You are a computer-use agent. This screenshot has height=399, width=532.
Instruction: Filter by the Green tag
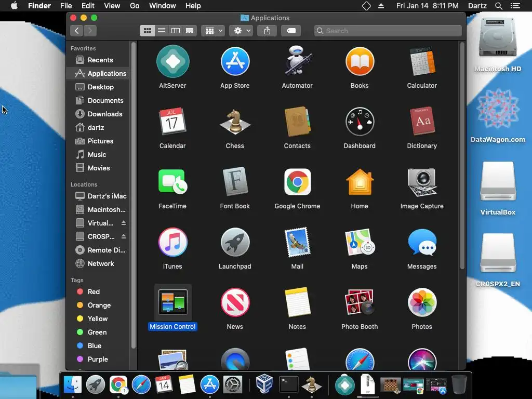(98, 332)
